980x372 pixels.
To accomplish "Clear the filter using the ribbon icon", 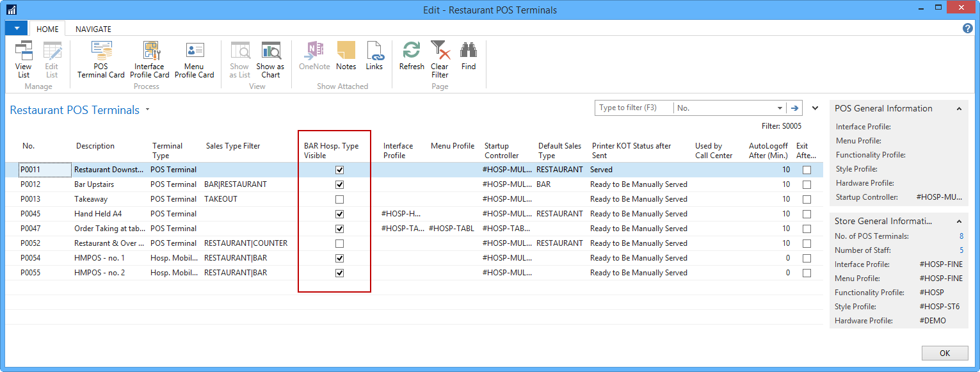I will [x=440, y=60].
